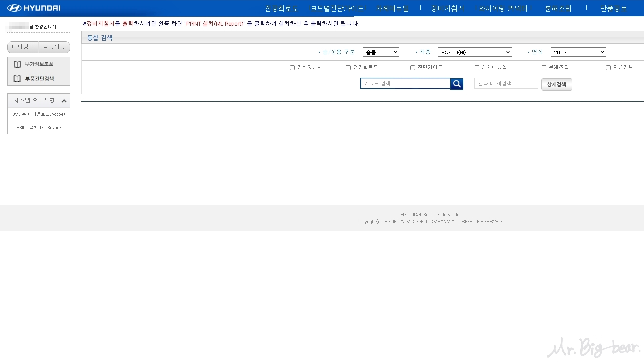The image size is (644, 362).
Task: Go to 와이어링 커넥터 menu
Action: 503,8
